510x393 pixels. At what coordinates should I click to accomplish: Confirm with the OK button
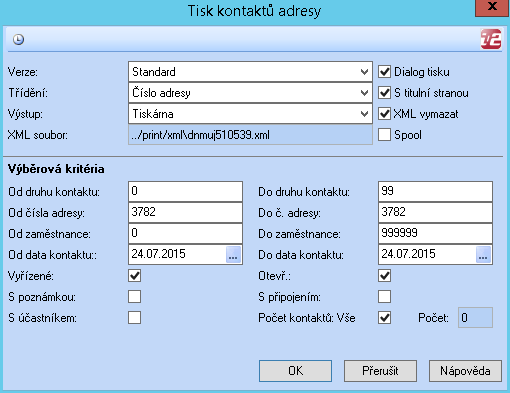tap(295, 371)
